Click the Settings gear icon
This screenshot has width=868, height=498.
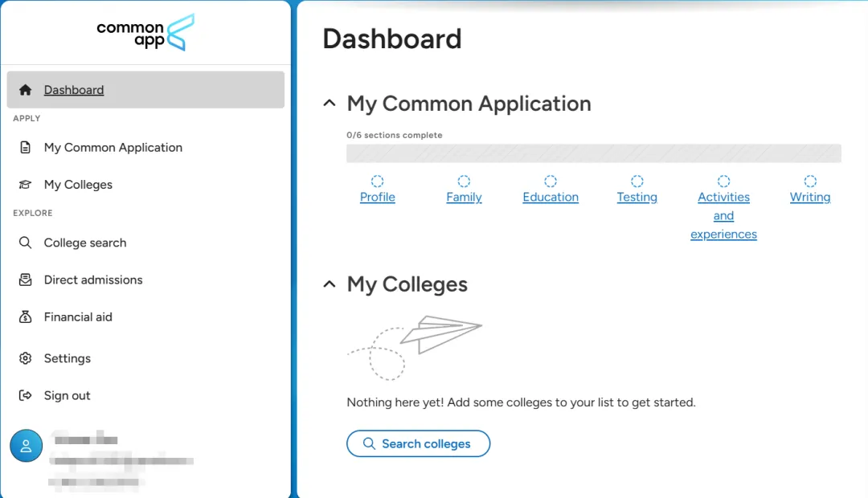click(25, 358)
